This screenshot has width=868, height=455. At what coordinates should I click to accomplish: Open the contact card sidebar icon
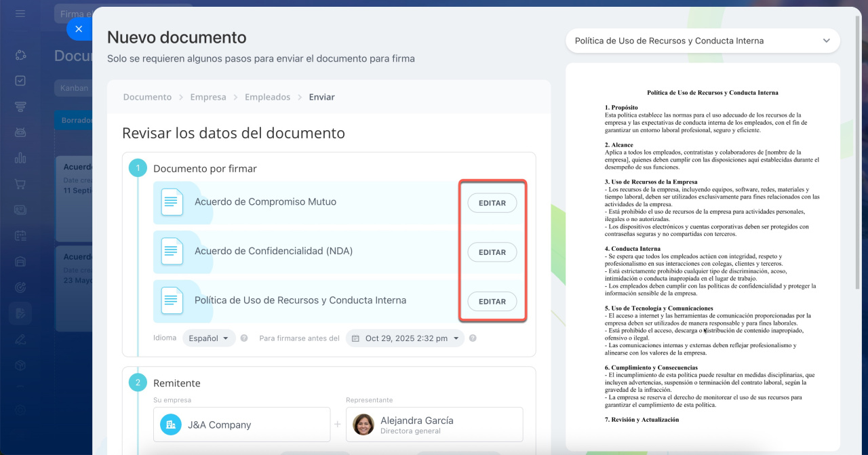pos(20,210)
